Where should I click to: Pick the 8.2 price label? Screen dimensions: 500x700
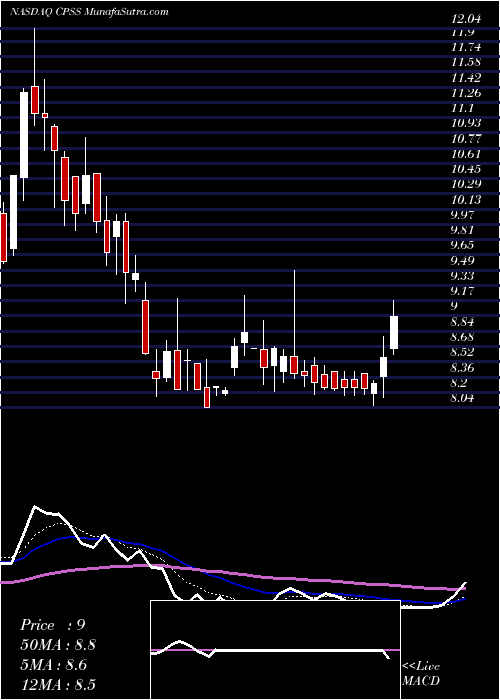coord(459,383)
